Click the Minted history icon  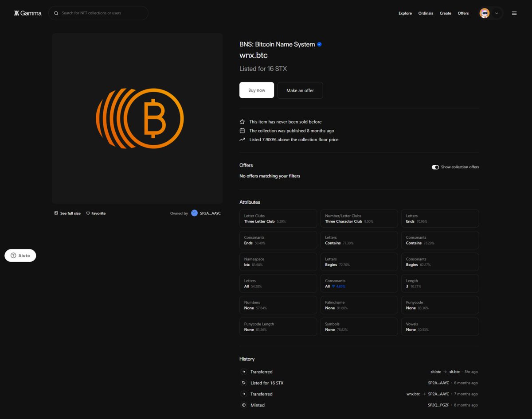244,405
